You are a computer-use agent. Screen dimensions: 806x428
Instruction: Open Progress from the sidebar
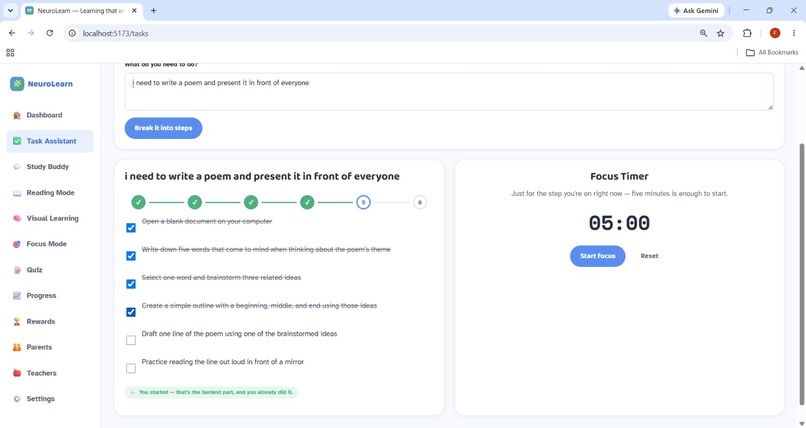[50, 295]
